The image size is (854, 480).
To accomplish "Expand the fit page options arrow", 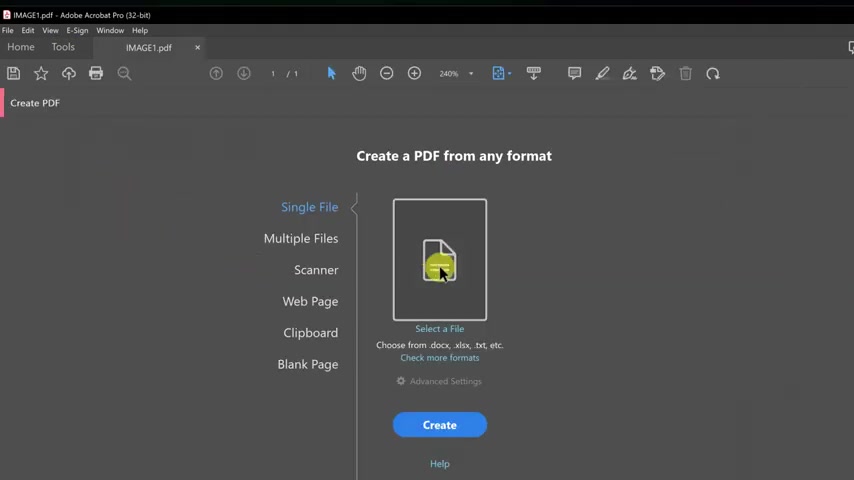I will 510,74.
